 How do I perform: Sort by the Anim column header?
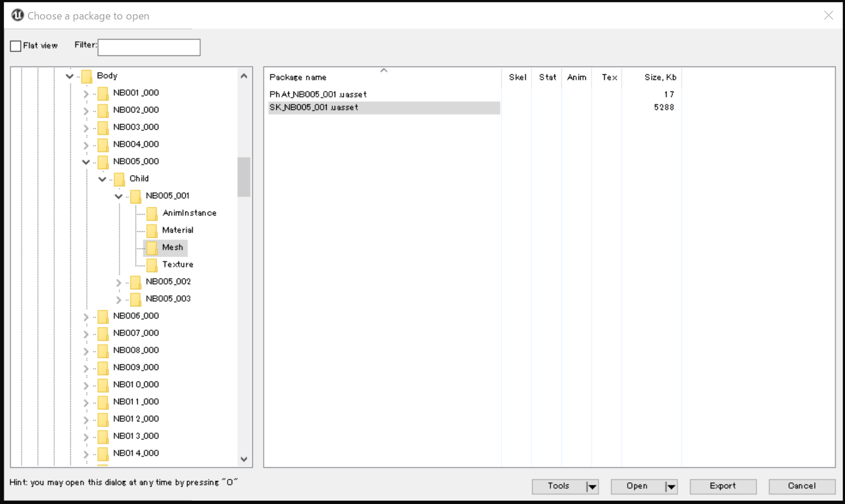tap(577, 77)
